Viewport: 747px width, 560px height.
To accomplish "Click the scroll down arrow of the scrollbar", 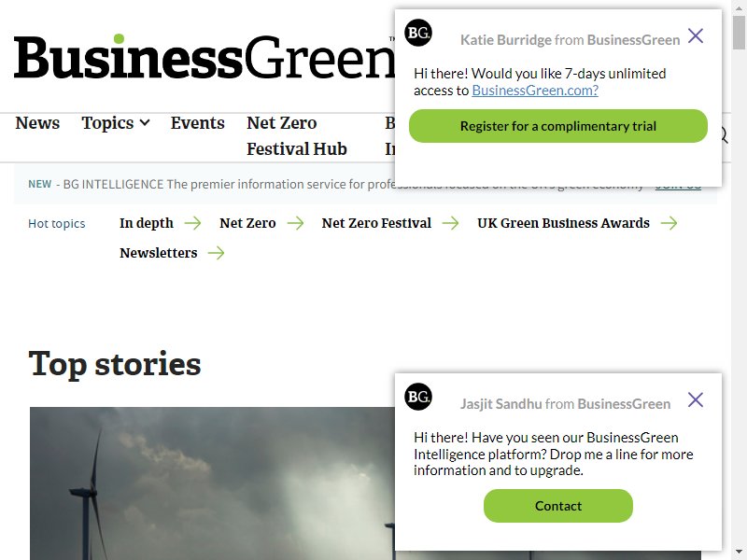I will (x=739, y=552).
